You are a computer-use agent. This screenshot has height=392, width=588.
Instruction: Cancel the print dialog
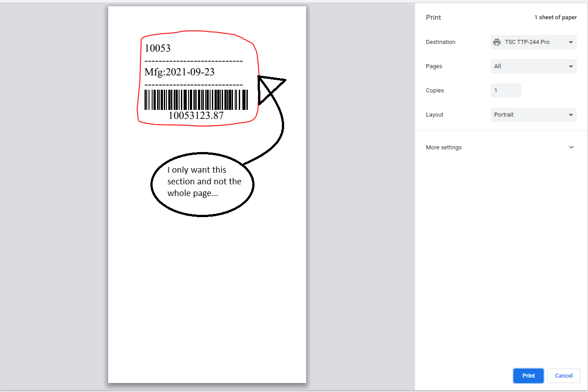[564, 376]
